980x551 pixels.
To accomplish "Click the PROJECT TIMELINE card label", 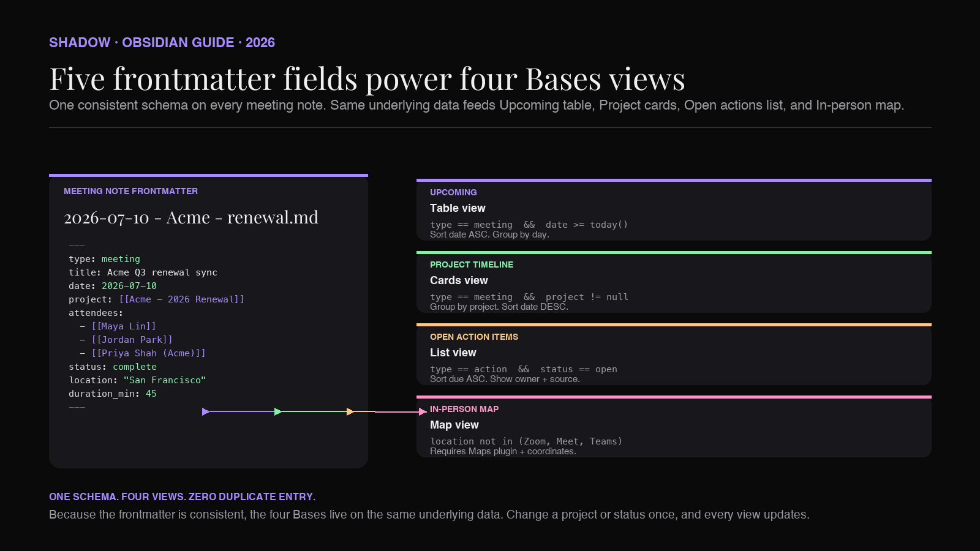I will tap(472, 264).
